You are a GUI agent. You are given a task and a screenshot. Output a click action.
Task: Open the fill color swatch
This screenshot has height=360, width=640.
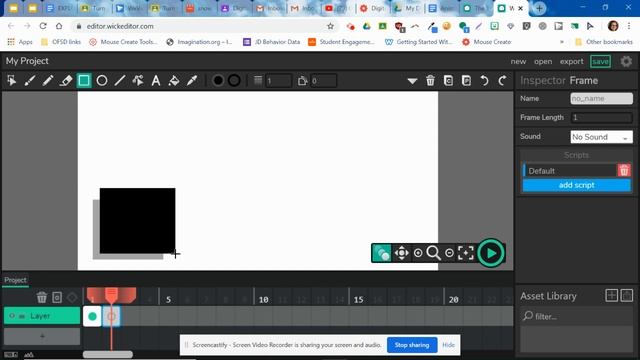click(x=218, y=80)
